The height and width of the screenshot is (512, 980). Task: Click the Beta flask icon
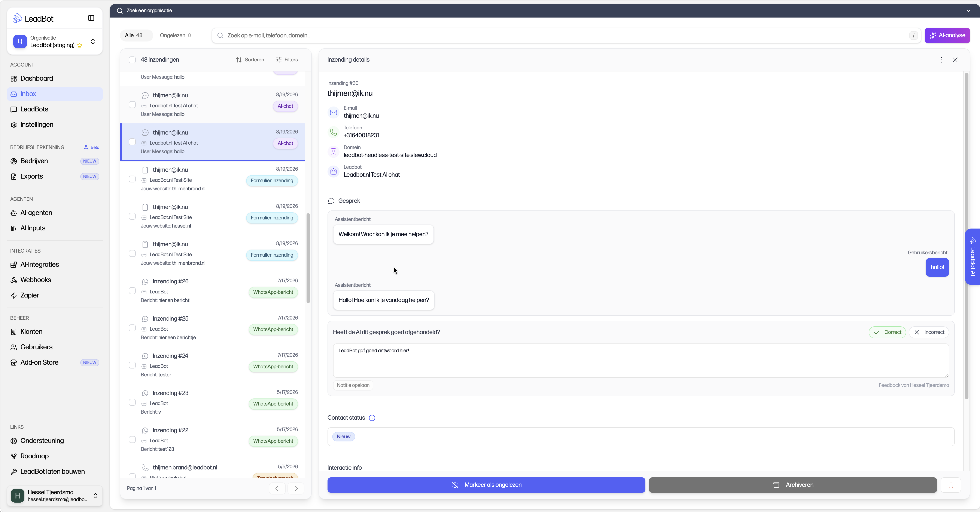pos(86,148)
